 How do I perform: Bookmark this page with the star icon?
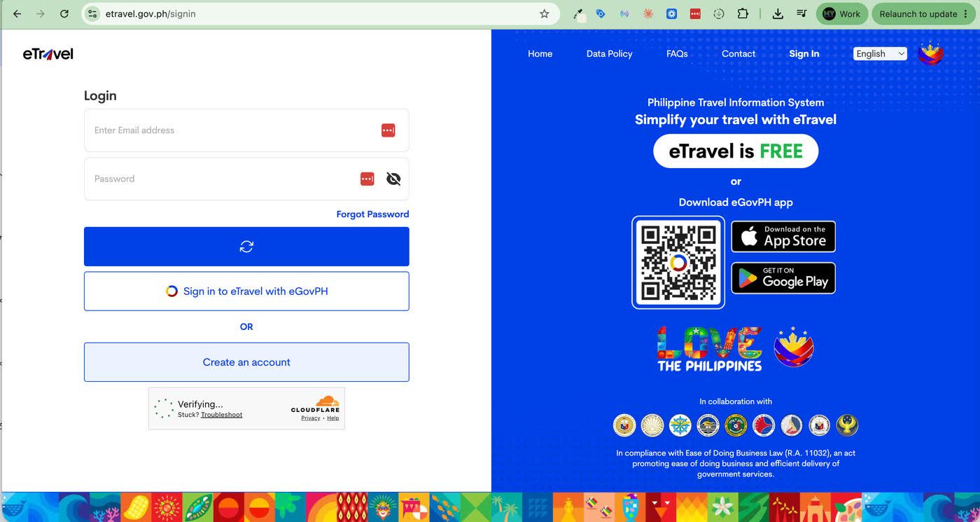tap(544, 14)
